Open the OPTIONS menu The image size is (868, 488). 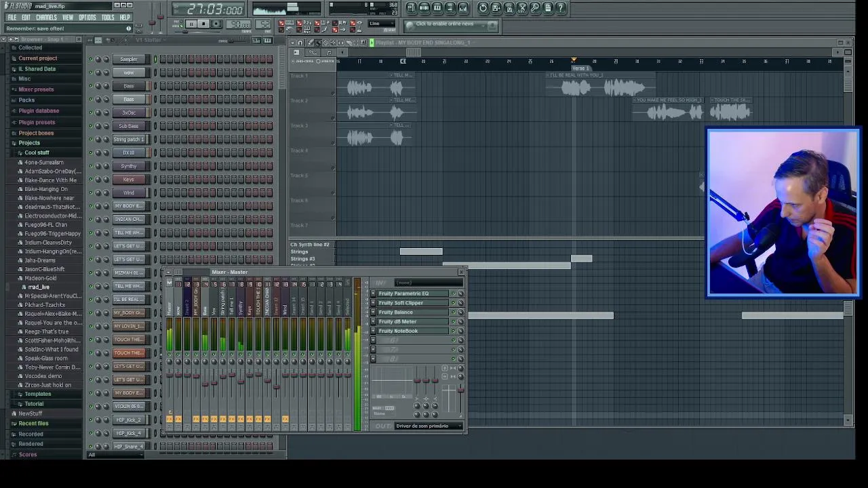click(x=87, y=18)
